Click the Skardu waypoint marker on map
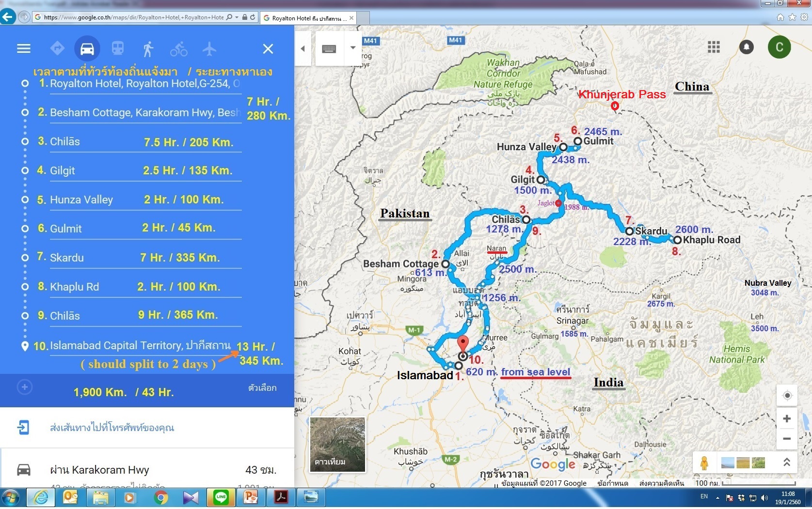 coord(629,231)
